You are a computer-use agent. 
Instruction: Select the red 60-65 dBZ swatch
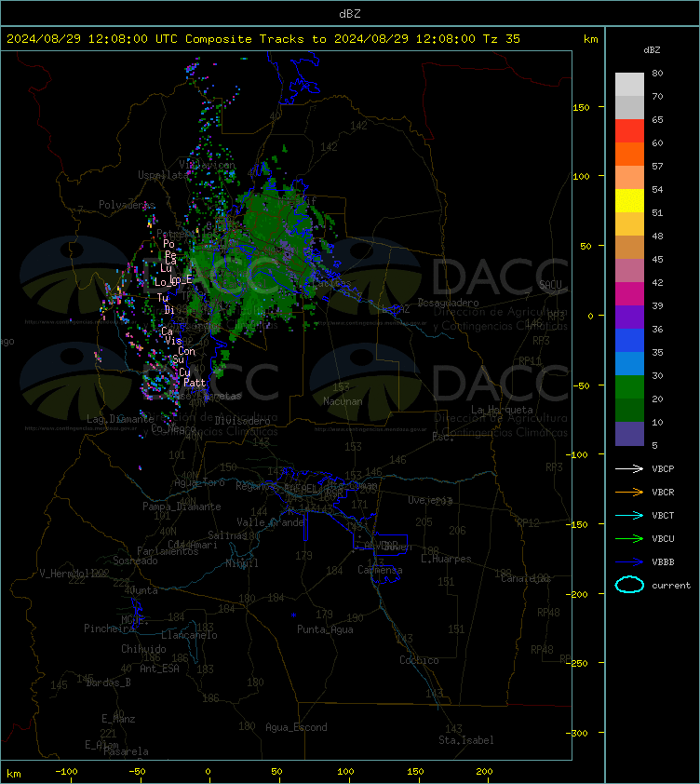[629, 130]
